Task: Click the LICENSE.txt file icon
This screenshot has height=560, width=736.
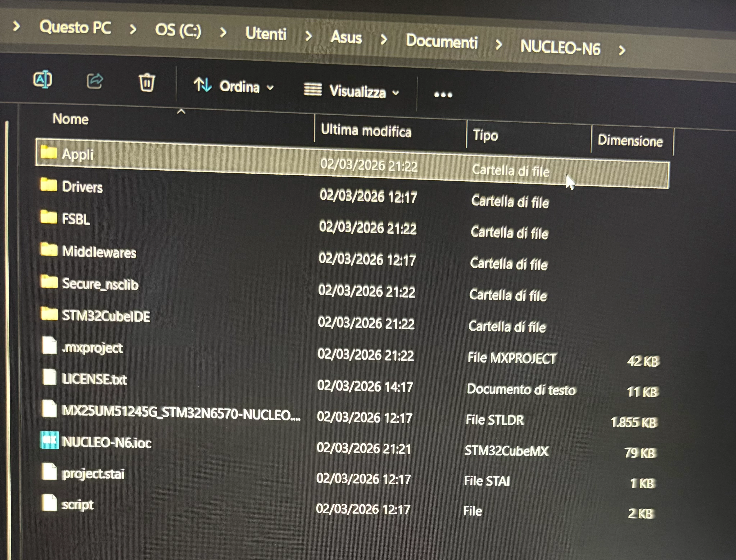Action: (49, 377)
